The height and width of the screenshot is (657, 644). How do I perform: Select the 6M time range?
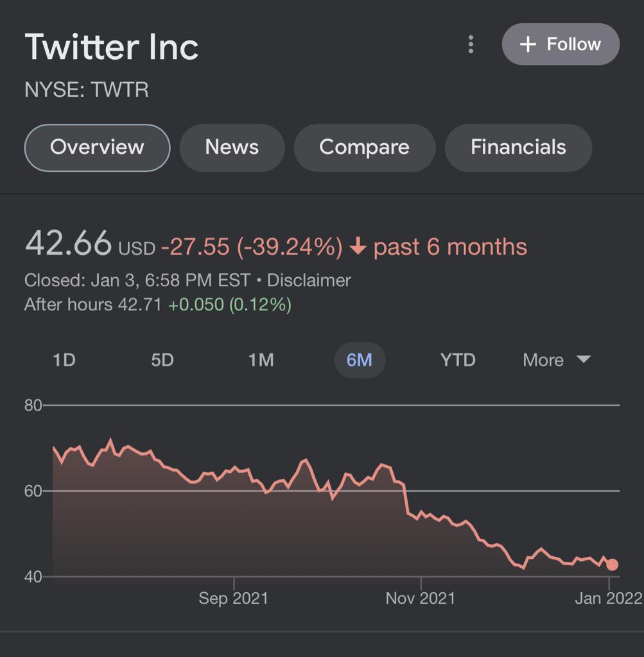coord(360,360)
